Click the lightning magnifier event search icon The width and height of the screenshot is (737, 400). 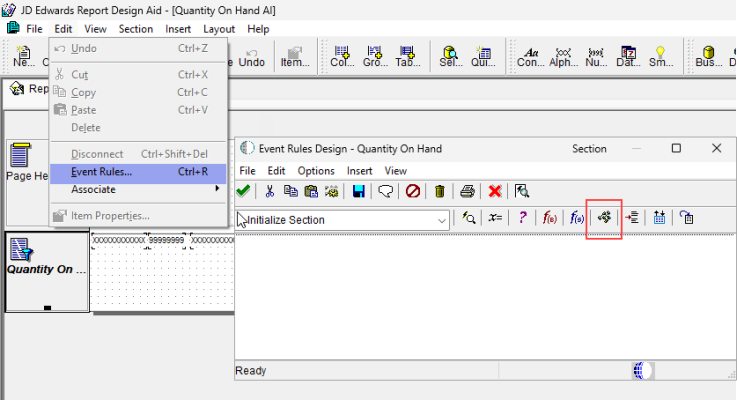click(468, 218)
